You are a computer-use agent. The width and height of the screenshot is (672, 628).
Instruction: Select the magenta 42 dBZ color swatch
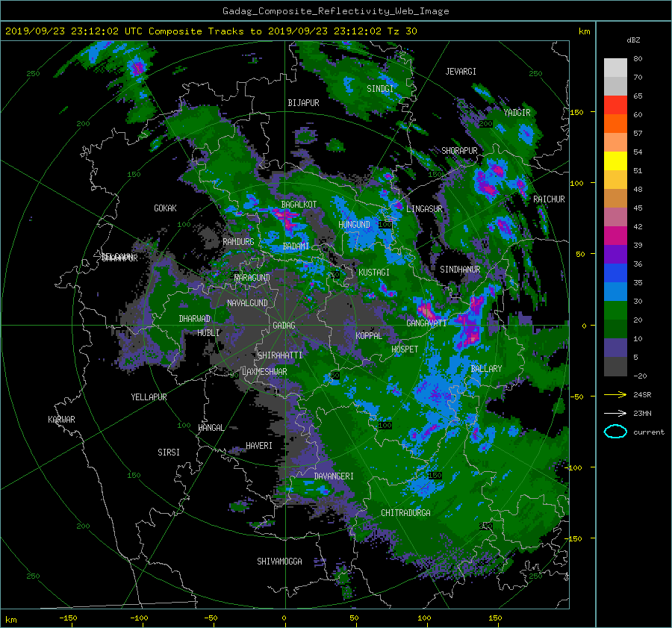click(x=615, y=235)
